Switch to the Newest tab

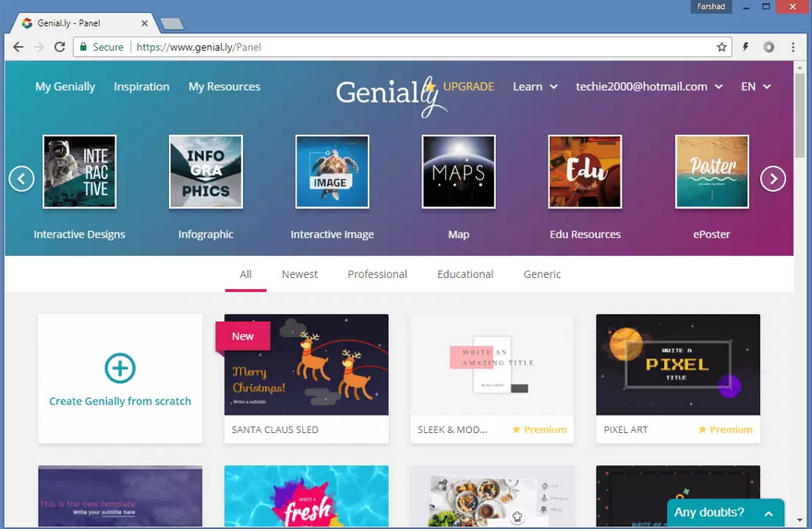tap(299, 274)
